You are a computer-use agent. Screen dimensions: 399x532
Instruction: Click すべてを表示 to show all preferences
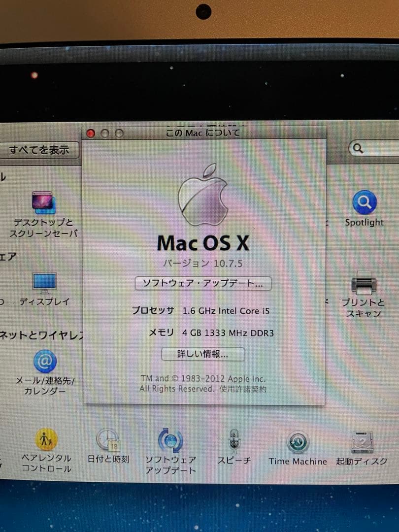[39, 150]
